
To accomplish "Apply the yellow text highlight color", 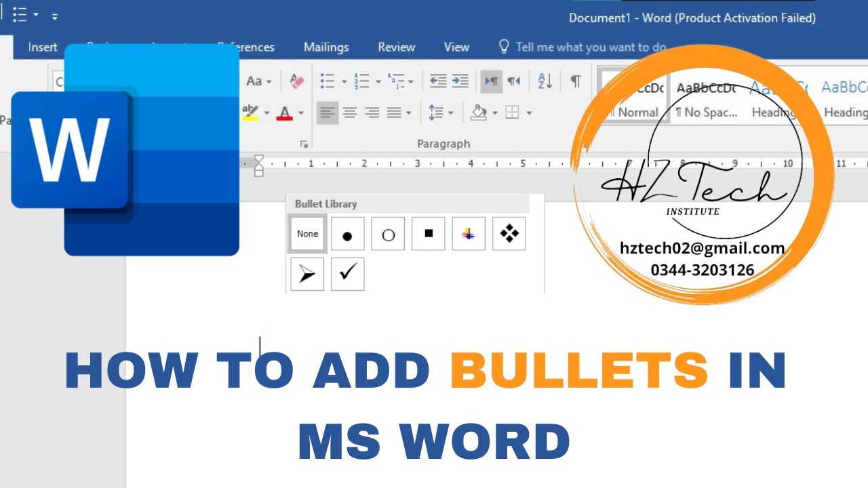I will [x=250, y=113].
